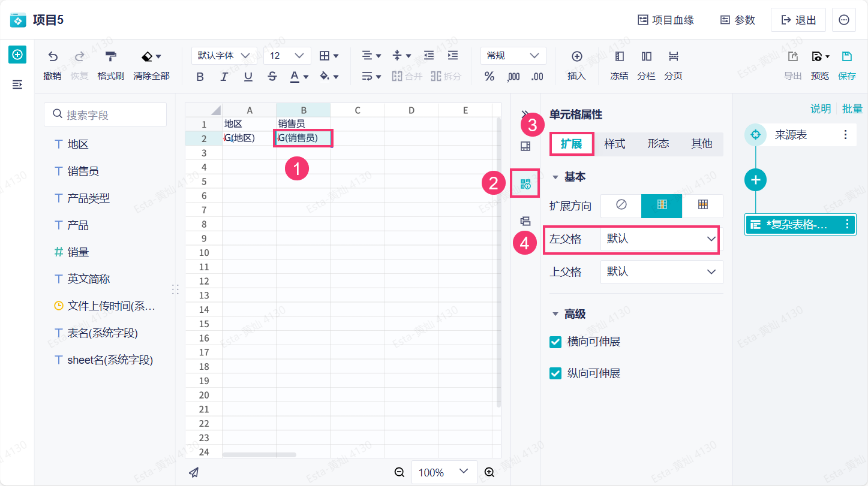This screenshot has height=486, width=868.
Task: Open the 上父格 dropdown
Action: pyautogui.click(x=662, y=272)
